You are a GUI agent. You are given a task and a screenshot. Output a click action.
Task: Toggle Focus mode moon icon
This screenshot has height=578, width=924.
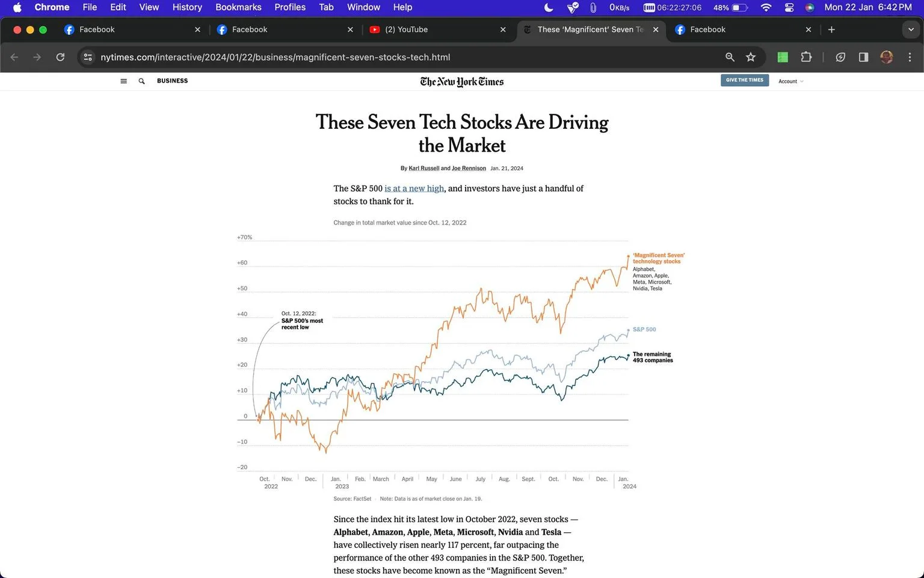point(549,7)
